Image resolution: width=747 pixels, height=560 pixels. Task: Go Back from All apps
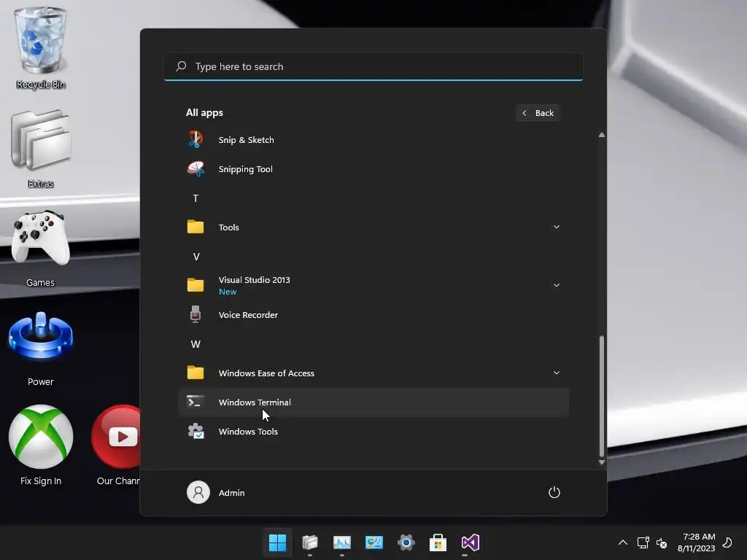(538, 113)
